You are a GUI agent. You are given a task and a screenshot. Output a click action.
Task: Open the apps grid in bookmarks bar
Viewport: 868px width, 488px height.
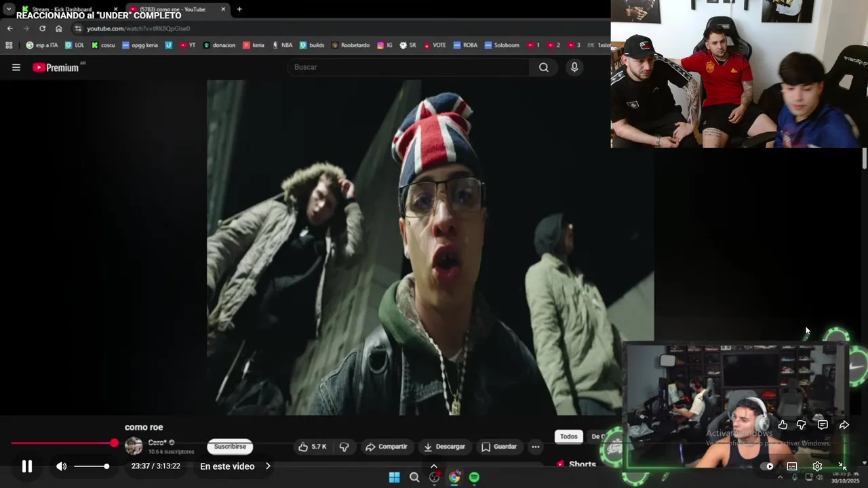click(x=9, y=45)
